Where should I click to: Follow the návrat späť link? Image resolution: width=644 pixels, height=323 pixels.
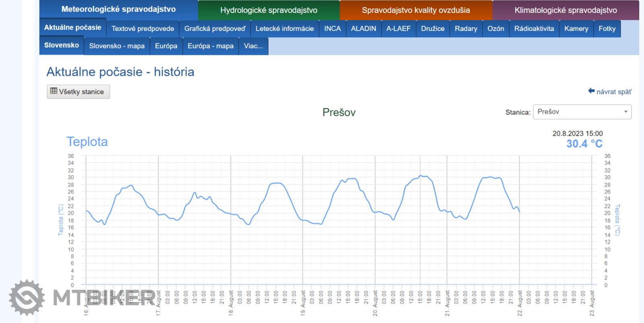click(x=613, y=92)
